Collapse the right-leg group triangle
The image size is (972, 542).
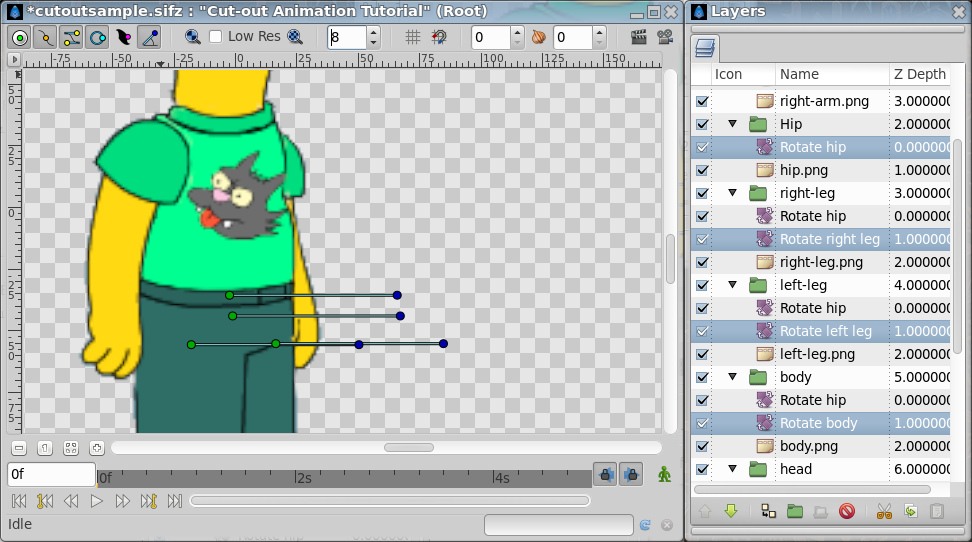click(x=732, y=192)
